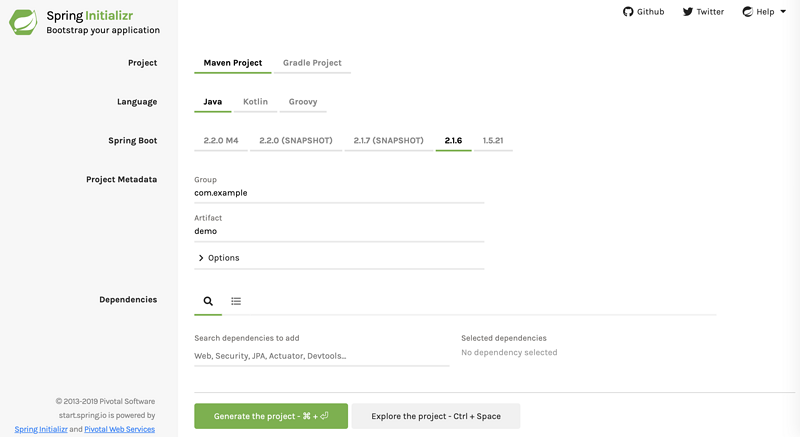800x437 pixels.
Task: Expand the Options section chevron
Action: (201, 258)
